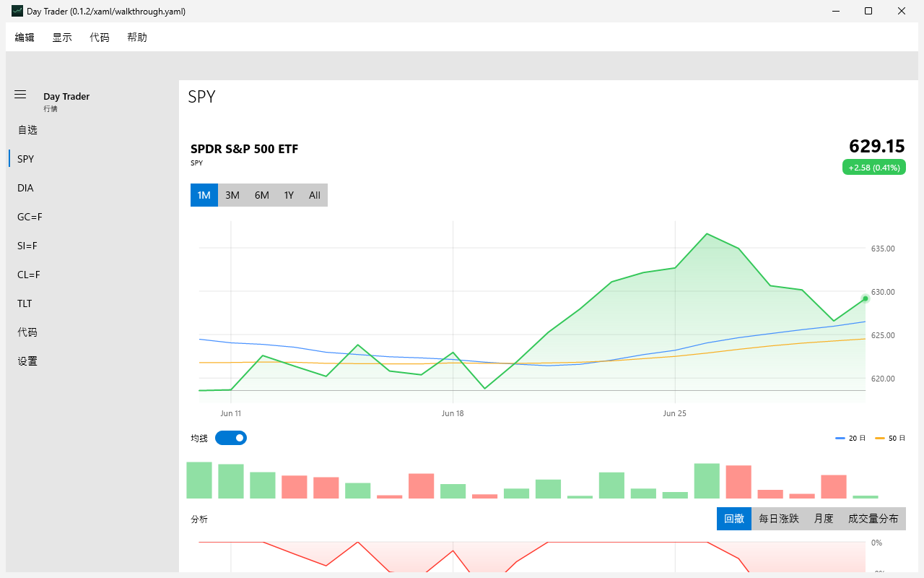Select DIA in the sidebar
924x578 pixels.
click(92, 188)
